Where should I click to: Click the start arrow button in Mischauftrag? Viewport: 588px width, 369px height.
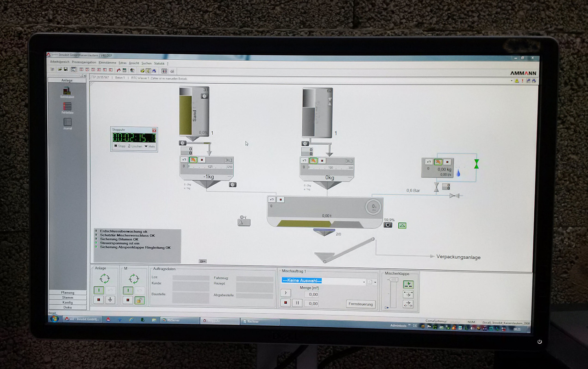click(x=286, y=293)
